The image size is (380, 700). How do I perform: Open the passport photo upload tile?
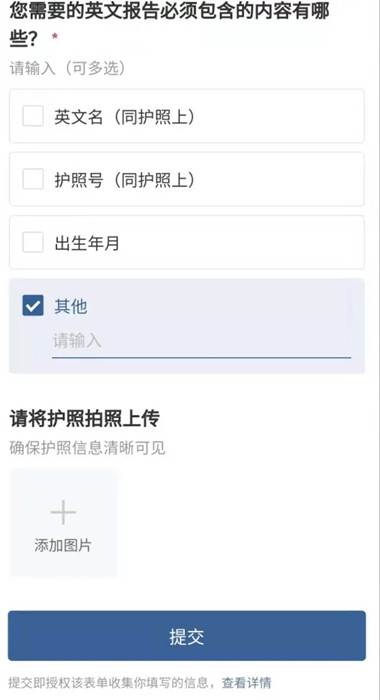[63, 522]
